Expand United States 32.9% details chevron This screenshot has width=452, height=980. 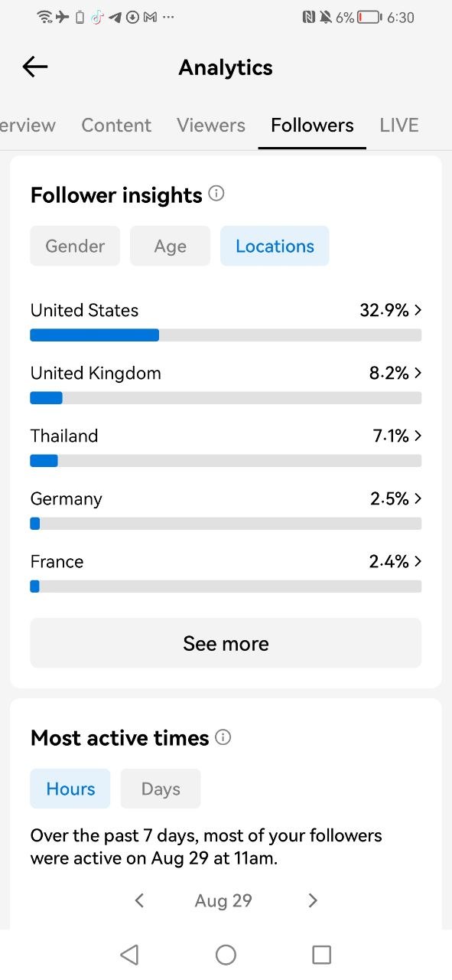(418, 310)
